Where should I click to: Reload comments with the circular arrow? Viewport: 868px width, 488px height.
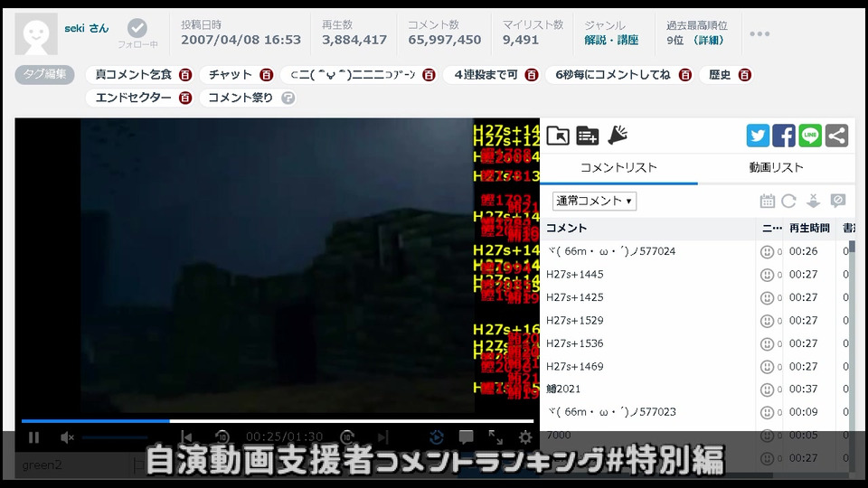[x=788, y=201]
